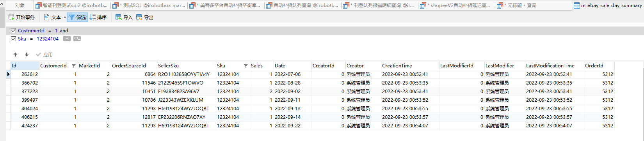Click the LastModificationTime column header
The image size is (644, 141).
point(554,65)
